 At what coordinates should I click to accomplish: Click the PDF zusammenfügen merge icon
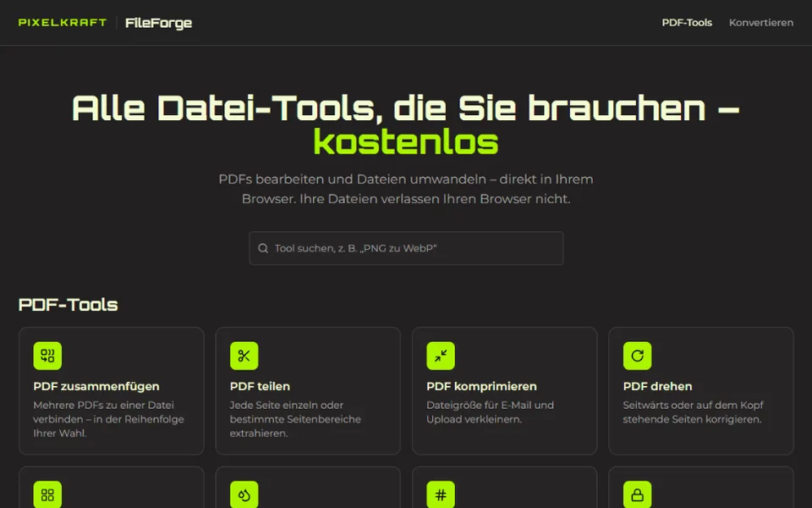click(x=47, y=356)
